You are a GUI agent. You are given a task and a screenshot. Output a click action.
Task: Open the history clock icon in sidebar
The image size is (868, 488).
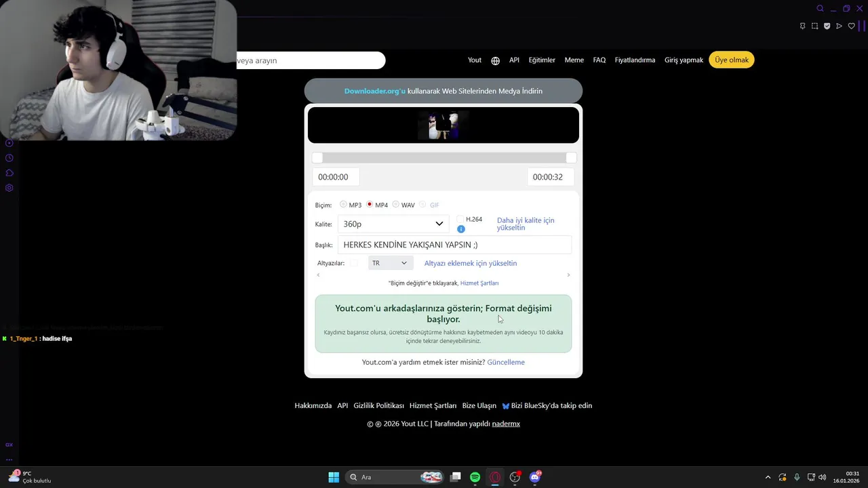pos(9,158)
